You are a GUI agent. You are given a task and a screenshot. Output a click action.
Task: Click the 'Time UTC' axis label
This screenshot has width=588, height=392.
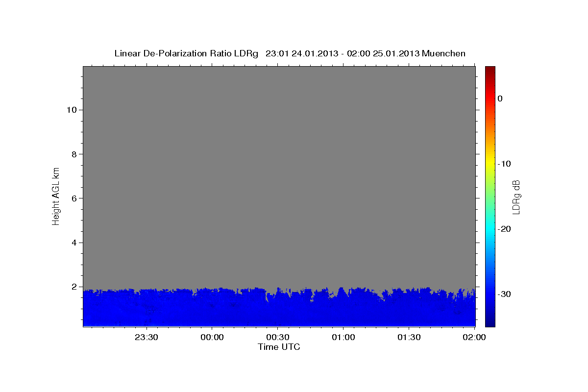(x=279, y=347)
